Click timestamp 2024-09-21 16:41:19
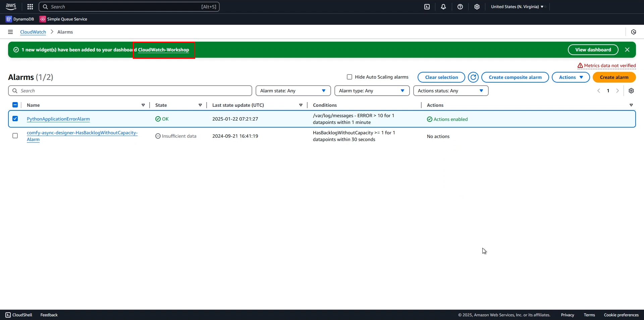The width and height of the screenshot is (644, 320). (x=235, y=136)
